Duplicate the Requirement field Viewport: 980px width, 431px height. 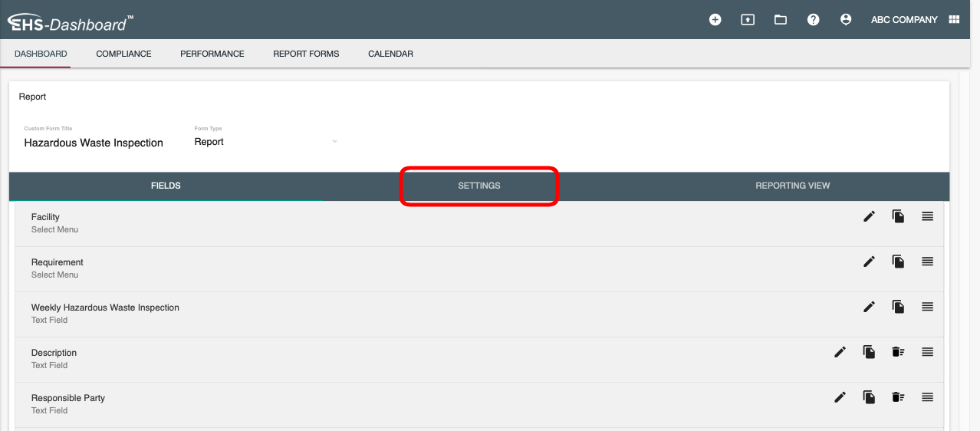[898, 262]
